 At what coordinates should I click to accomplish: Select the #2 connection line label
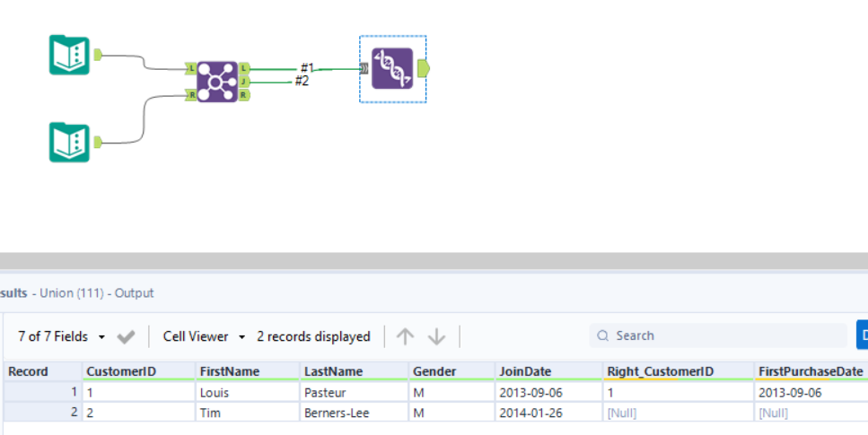pos(302,82)
